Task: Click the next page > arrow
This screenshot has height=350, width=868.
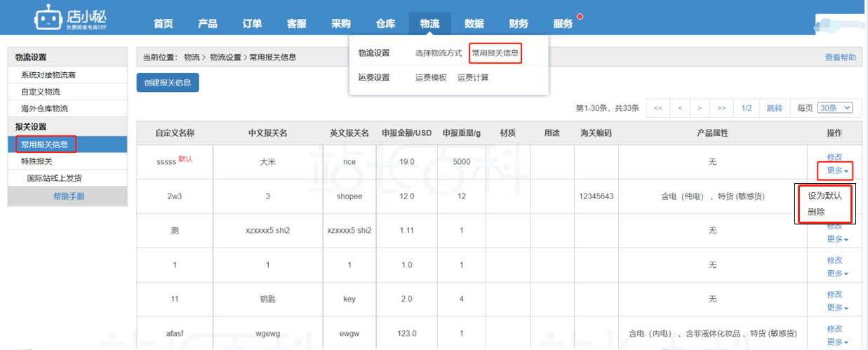Action: 700,108
